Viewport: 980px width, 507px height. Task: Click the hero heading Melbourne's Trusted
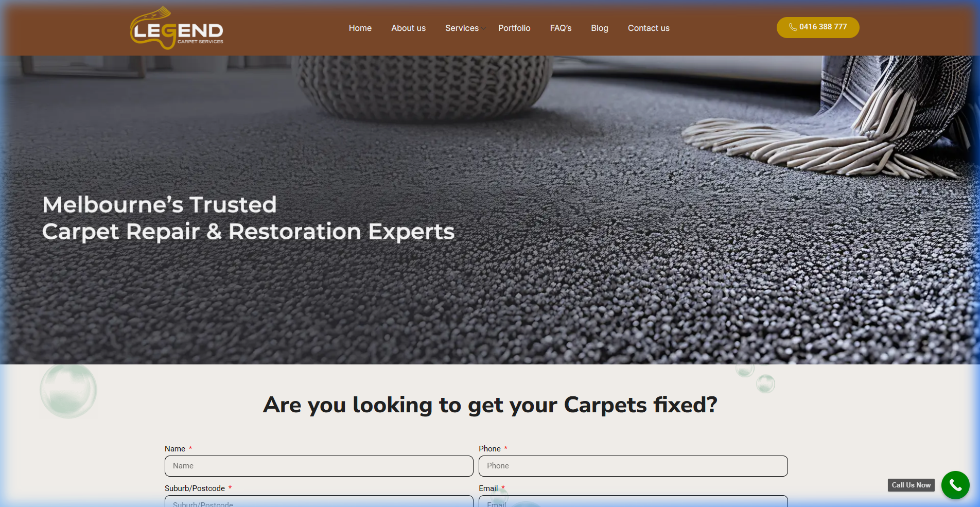point(159,205)
